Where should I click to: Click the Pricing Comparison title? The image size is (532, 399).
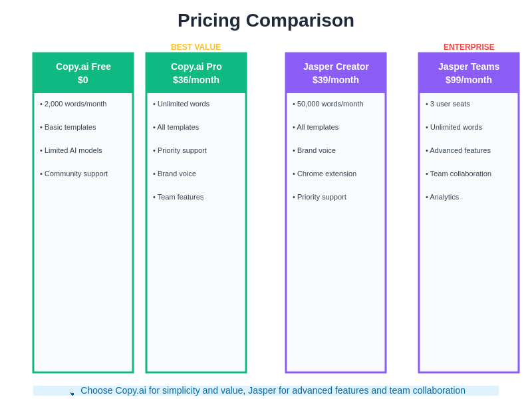pos(266,21)
